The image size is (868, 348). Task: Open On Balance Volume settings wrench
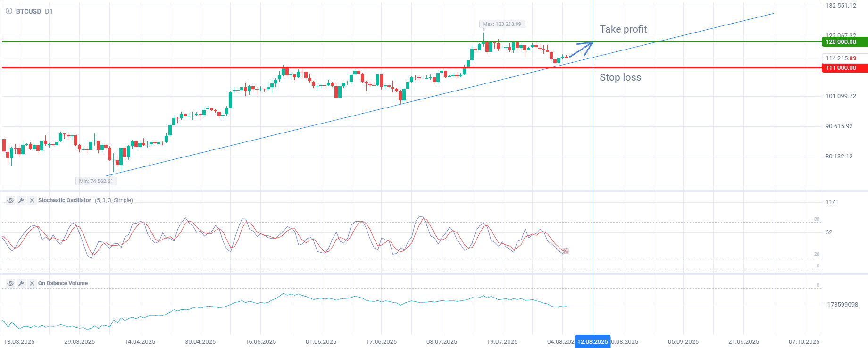click(x=21, y=283)
